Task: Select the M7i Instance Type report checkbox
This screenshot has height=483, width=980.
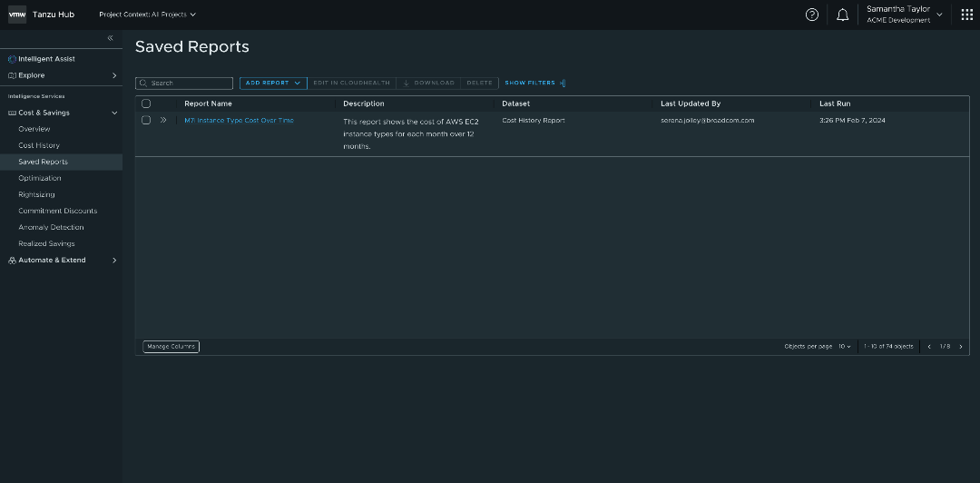Action: click(146, 120)
